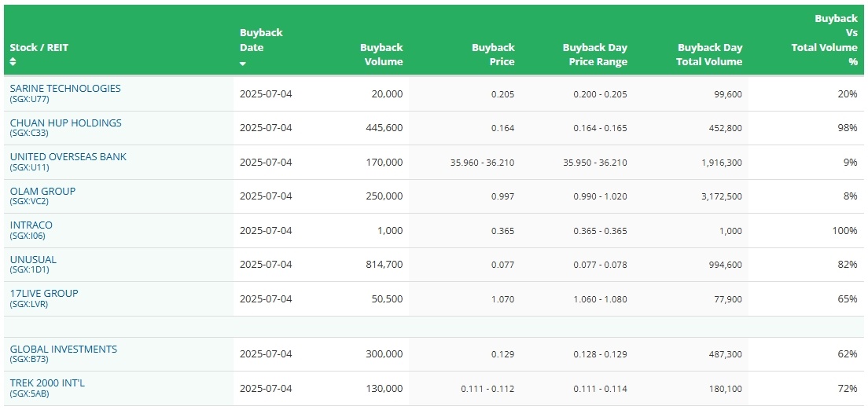Click Sarine's 20% volume percentage
The image size is (868, 410).
pos(848,93)
